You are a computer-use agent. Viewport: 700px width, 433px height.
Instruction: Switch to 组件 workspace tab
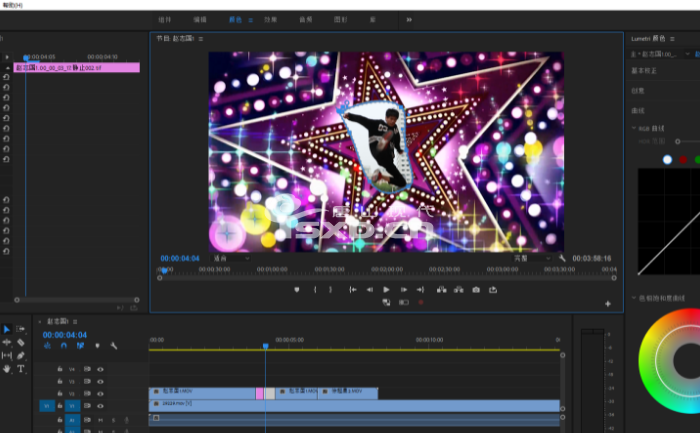coord(165,20)
